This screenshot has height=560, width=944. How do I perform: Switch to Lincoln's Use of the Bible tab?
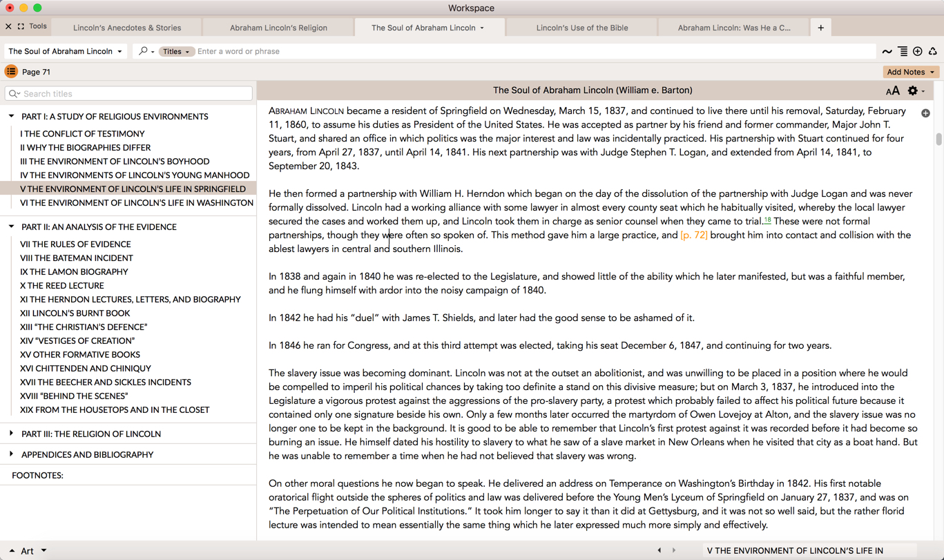point(582,28)
